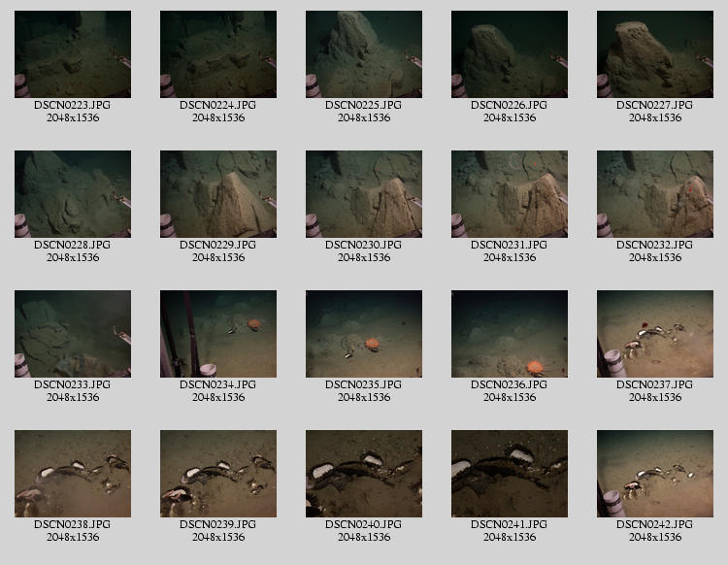Open thumbnail image DSCN0223.JPG
The width and height of the screenshot is (728, 565).
73,54
